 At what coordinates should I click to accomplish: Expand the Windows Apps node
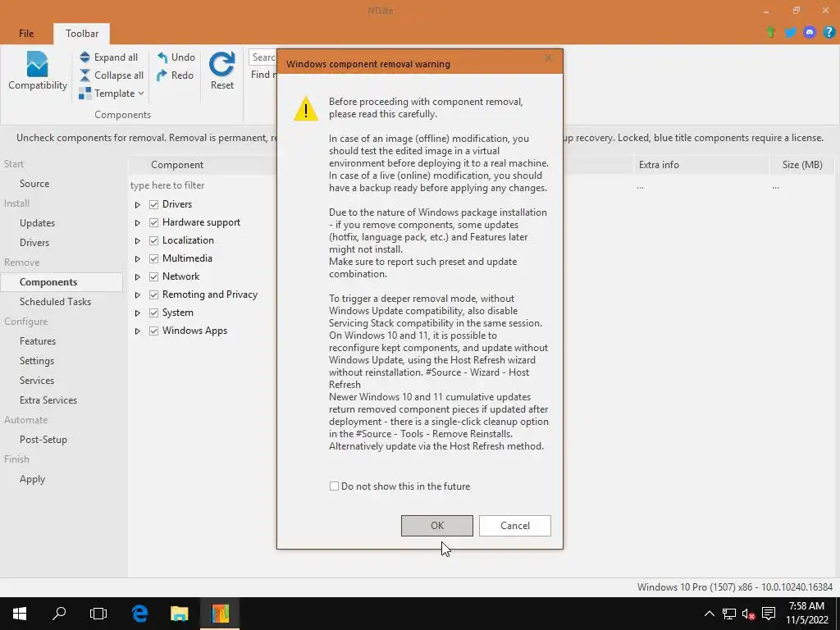tap(138, 331)
